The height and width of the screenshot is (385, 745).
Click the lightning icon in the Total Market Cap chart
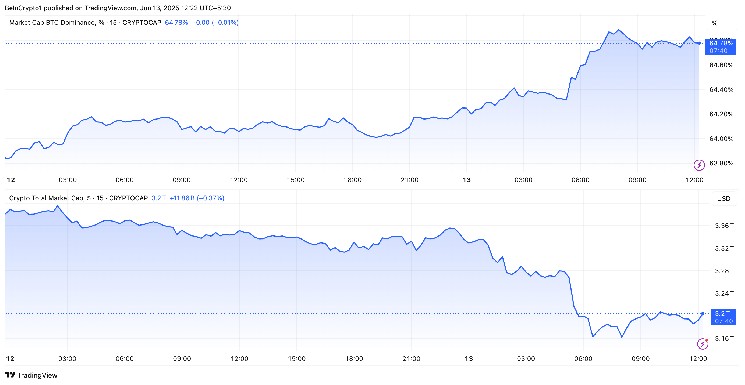tap(702, 343)
